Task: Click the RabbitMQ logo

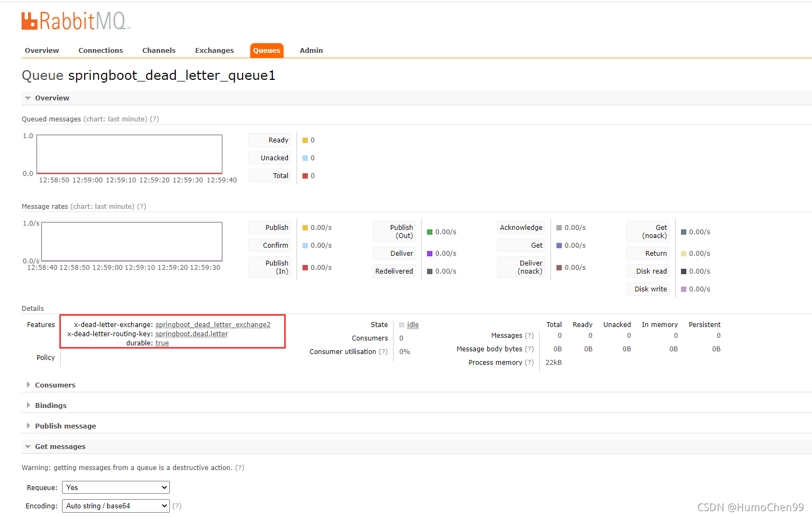Action: tap(76, 21)
